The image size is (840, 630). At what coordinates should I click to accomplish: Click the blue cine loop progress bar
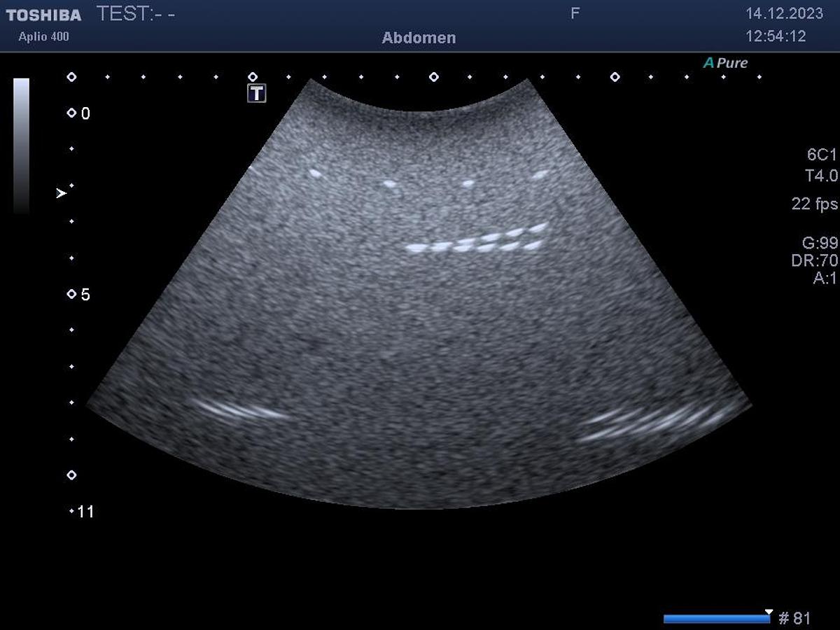pos(715,619)
